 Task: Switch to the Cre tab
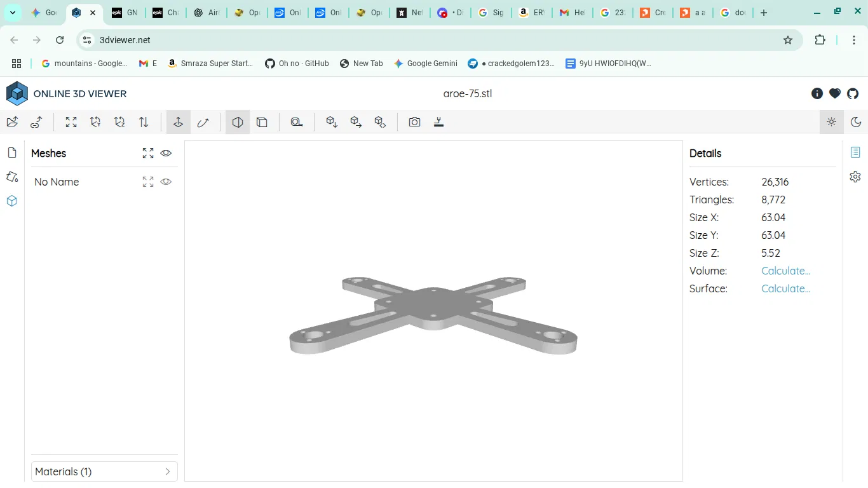pyautogui.click(x=653, y=13)
